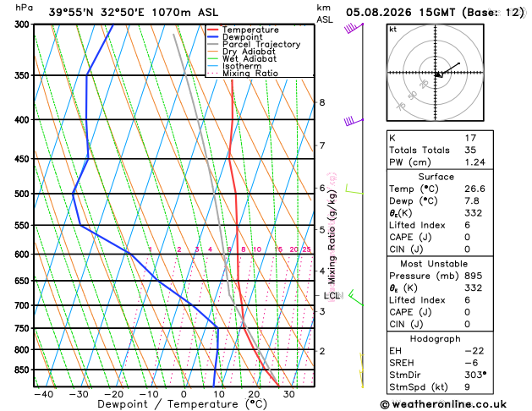Image resolution: width=532 pixels, height=411 pixels.
Task: Click the StmSpd (kt) value 9
Action: point(468,387)
